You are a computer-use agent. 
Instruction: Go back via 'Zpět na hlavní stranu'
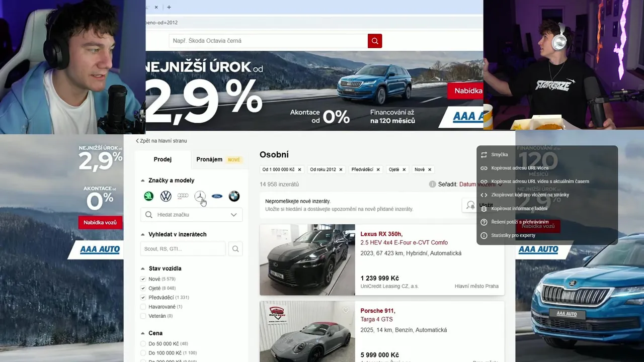point(161,141)
